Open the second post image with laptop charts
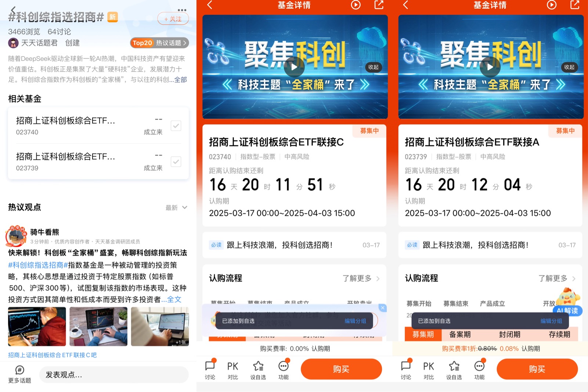588x392 pixels. pyautogui.click(x=98, y=327)
